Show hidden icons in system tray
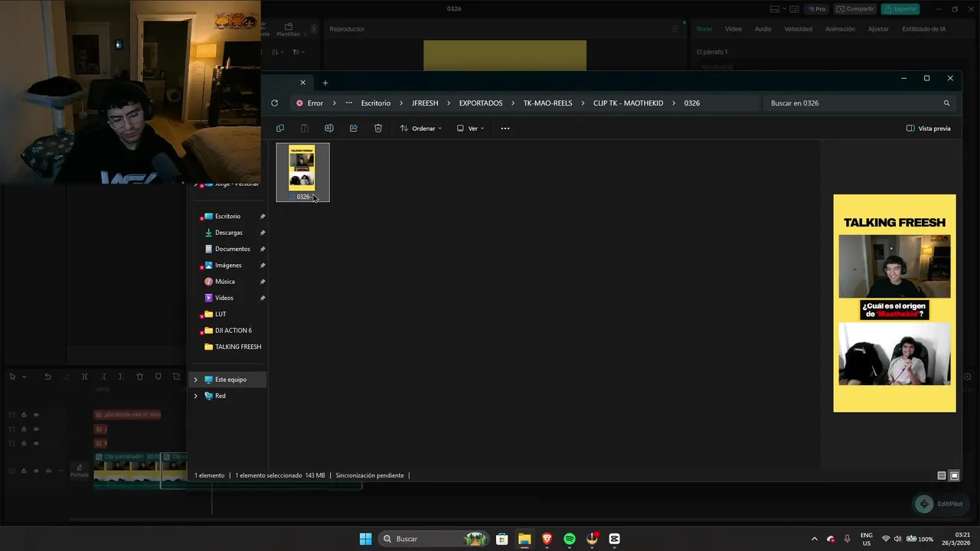 [x=814, y=539]
